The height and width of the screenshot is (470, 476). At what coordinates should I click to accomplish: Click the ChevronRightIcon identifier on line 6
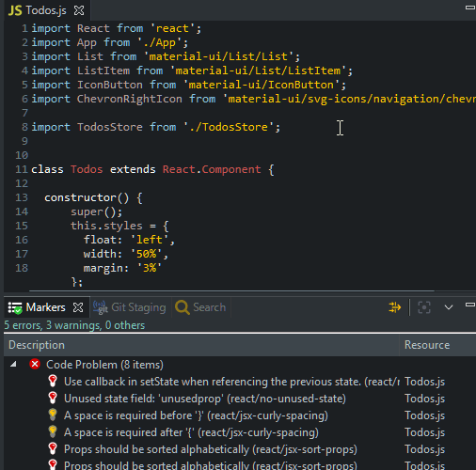coord(130,99)
